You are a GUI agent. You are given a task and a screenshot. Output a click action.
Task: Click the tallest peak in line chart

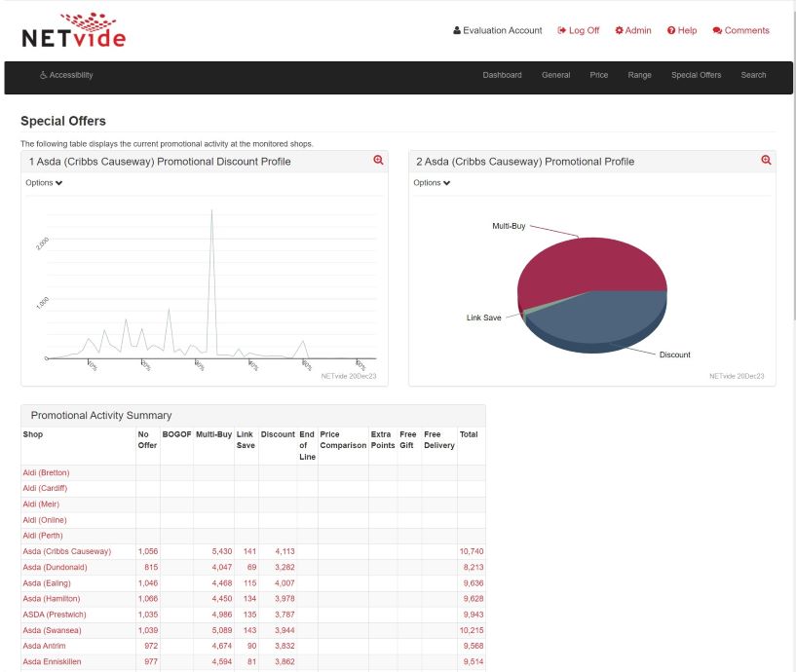click(211, 210)
